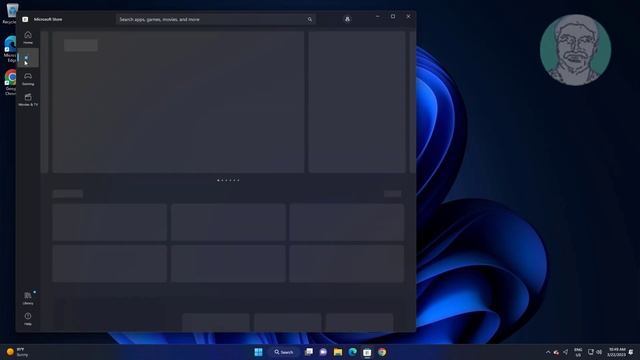Image resolution: width=640 pixels, height=360 pixels.
Task: Launch Microsoft Edge from the taskbar
Action: coord(353,352)
